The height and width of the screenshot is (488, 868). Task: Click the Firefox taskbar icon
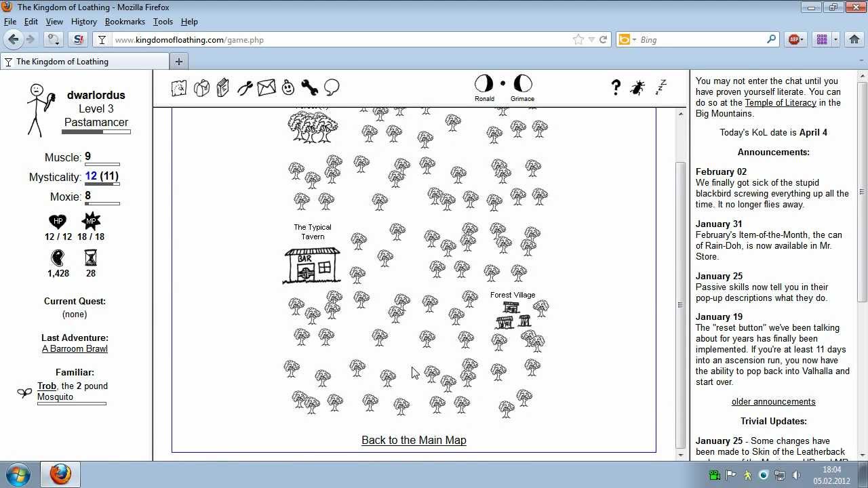tap(60, 474)
